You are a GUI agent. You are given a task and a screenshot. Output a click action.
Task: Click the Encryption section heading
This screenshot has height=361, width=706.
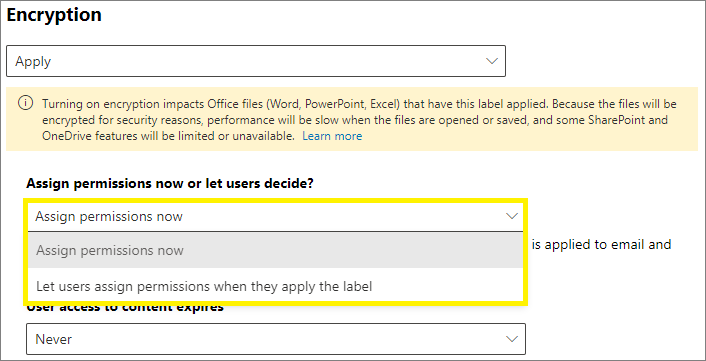click(x=54, y=15)
